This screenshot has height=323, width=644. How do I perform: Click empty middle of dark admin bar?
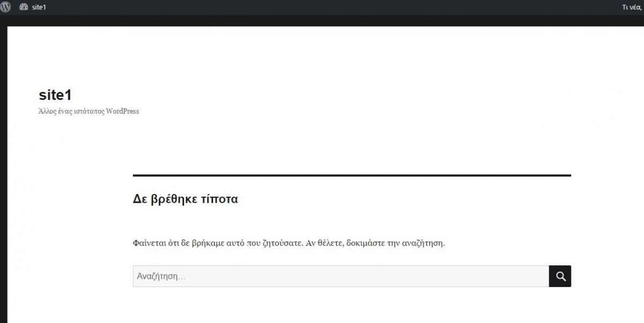point(322,7)
